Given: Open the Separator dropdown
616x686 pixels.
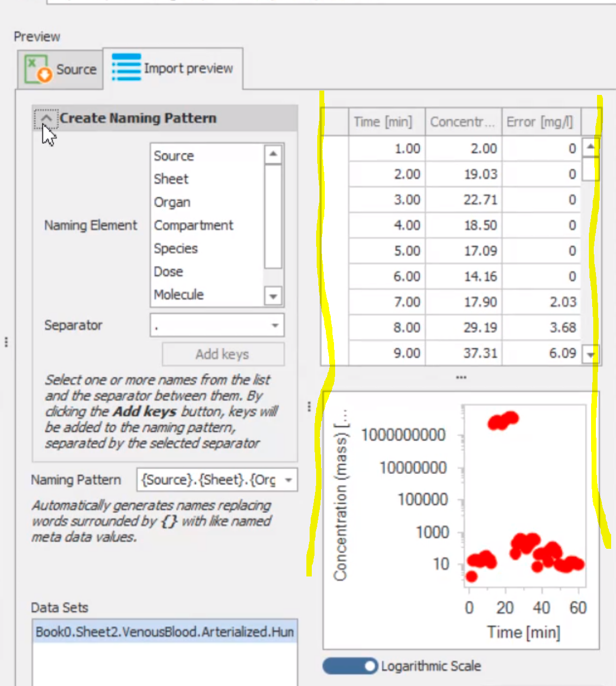Looking at the screenshot, I should click(274, 325).
